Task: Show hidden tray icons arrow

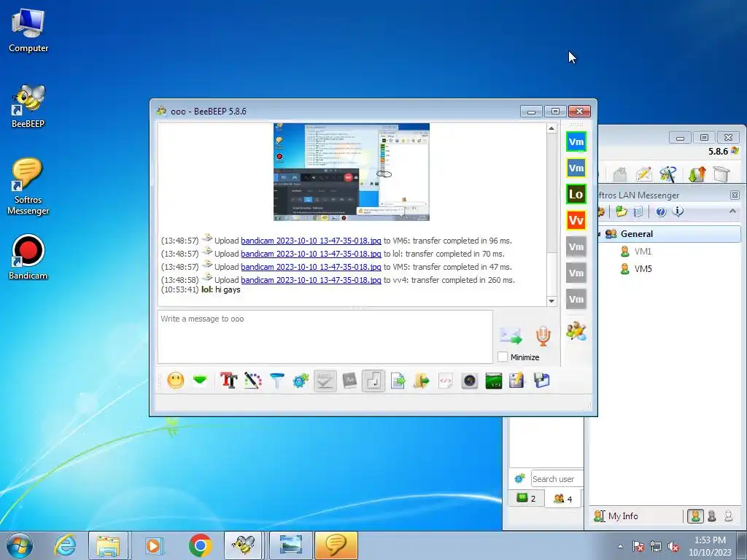Action: click(620, 546)
